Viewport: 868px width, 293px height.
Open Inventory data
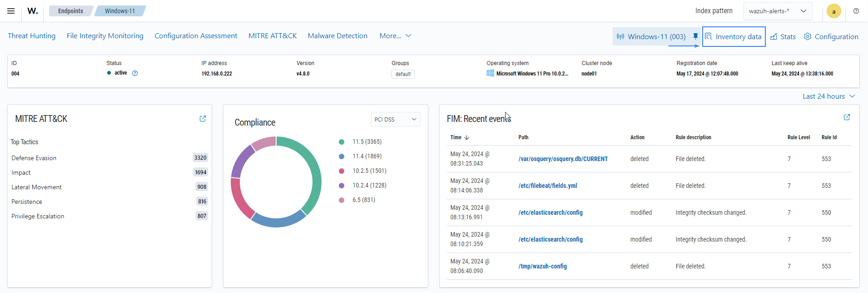(734, 36)
